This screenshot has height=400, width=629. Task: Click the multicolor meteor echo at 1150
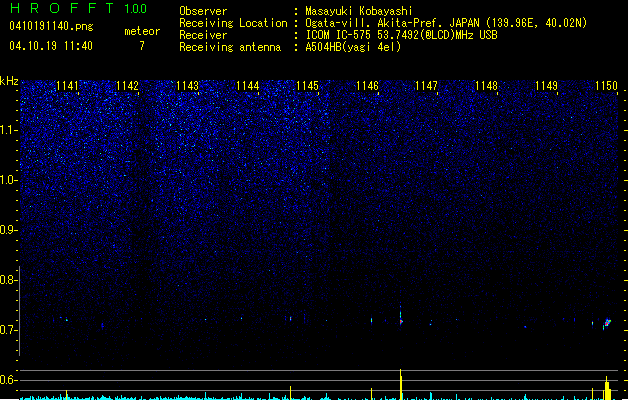pyautogui.click(x=607, y=322)
